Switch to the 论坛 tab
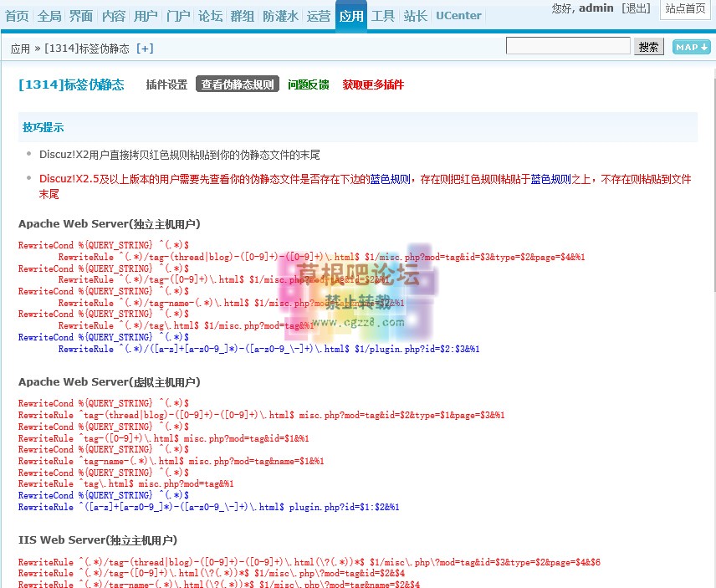The image size is (716, 588). click(x=210, y=16)
